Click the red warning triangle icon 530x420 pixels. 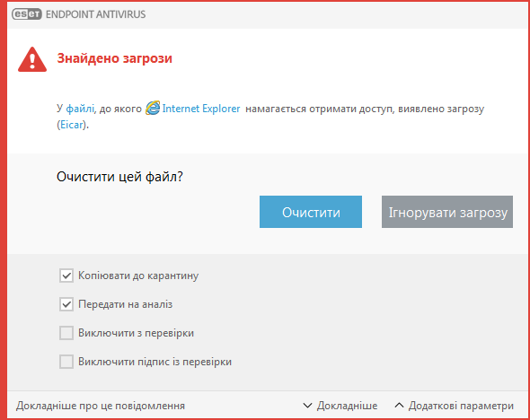[32, 59]
